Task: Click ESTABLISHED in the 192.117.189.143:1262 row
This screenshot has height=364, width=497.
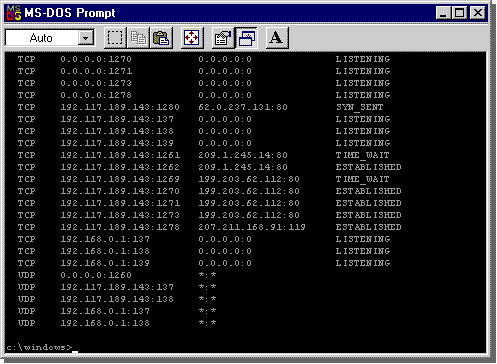Action: tap(368, 167)
